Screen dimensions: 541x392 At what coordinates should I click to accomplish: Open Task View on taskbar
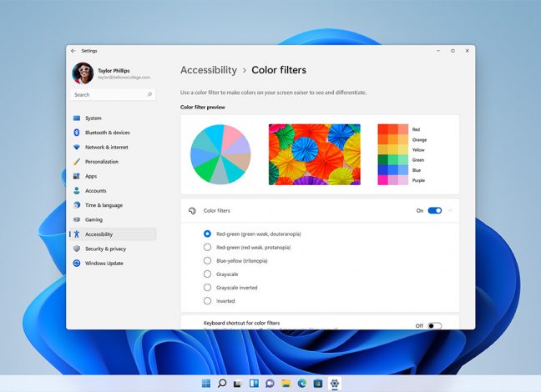point(237,384)
